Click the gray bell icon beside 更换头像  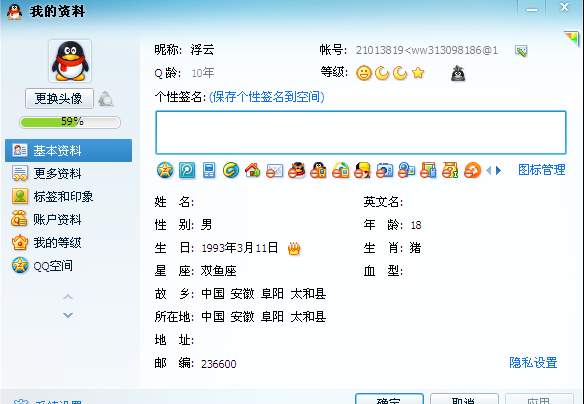click(106, 99)
